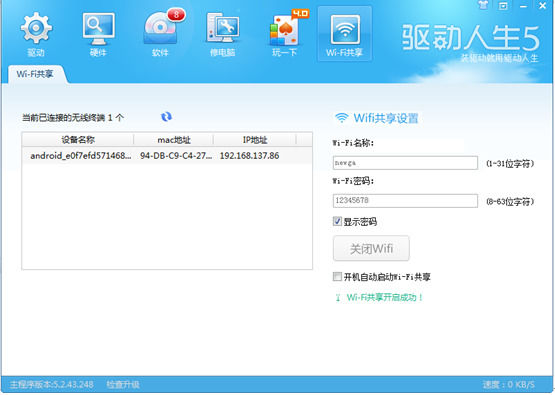Open the 修电脑 repair tools icon
The width and height of the screenshot is (555, 395).
pos(223,34)
